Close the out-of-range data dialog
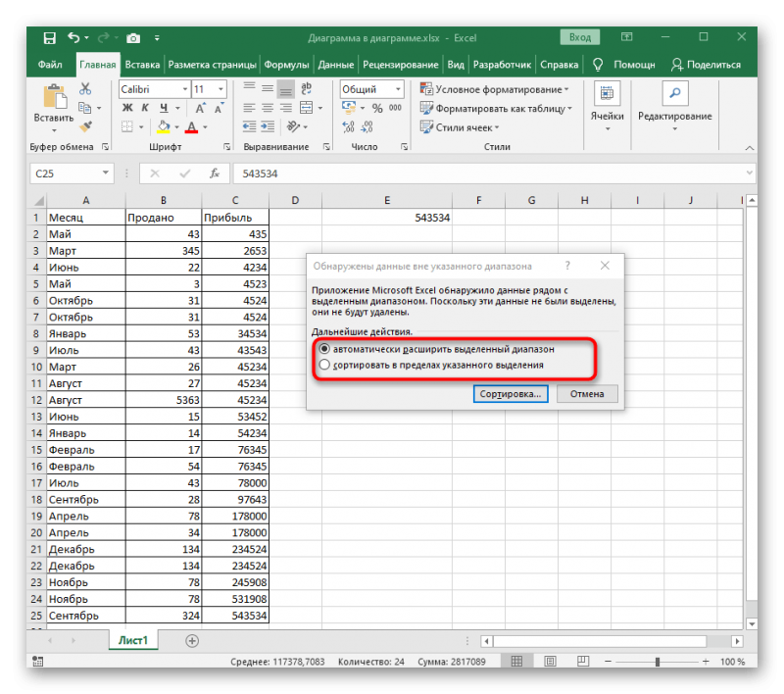Screen dimensions: 784x694 click(605, 266)
